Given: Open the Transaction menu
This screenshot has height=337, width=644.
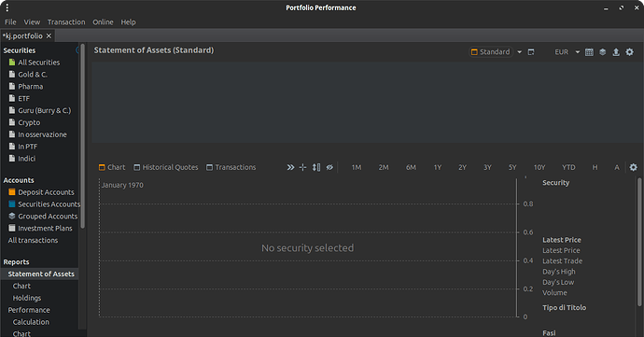Looking at the screenshot, I should 66,22.
